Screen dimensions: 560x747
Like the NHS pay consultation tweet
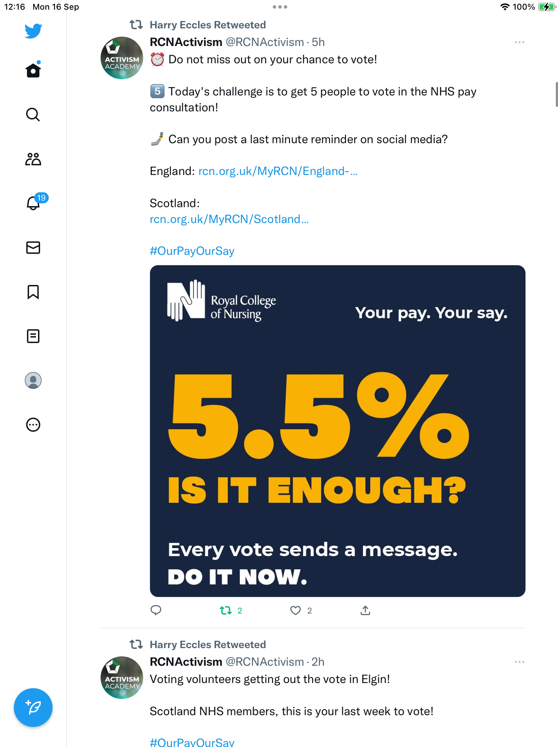tap(301, 611)
